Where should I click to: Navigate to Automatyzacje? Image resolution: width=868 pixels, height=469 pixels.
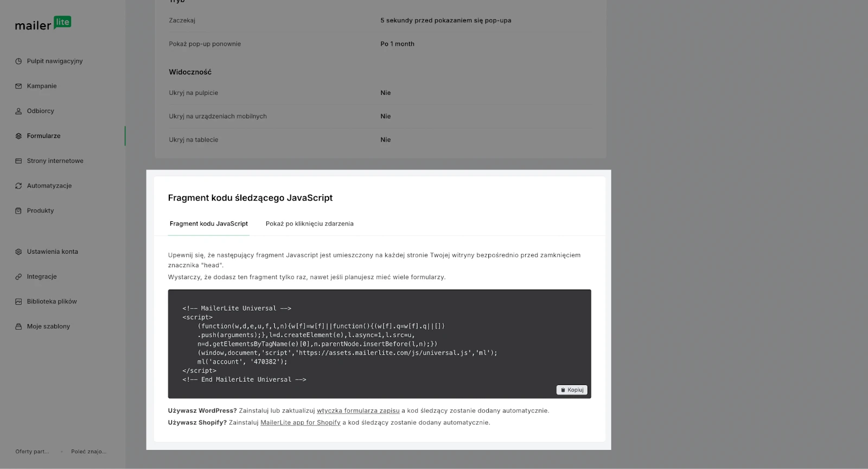click(49, 186)
